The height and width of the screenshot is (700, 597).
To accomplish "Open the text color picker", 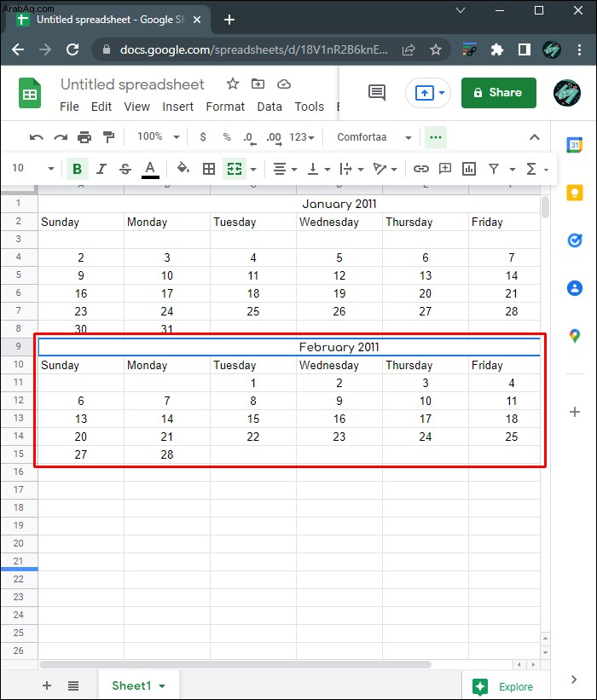I will coord(150,170).
